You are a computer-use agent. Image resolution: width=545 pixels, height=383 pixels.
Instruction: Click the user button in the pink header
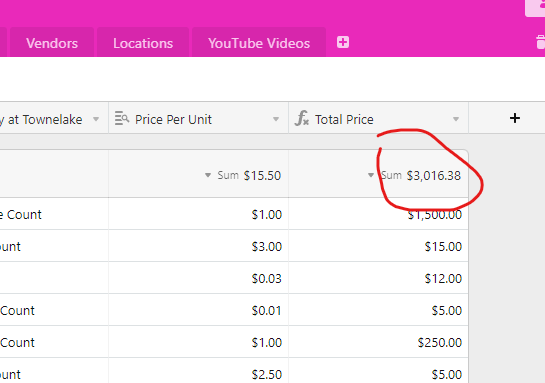pyautogui.click(x=535, y=7)
